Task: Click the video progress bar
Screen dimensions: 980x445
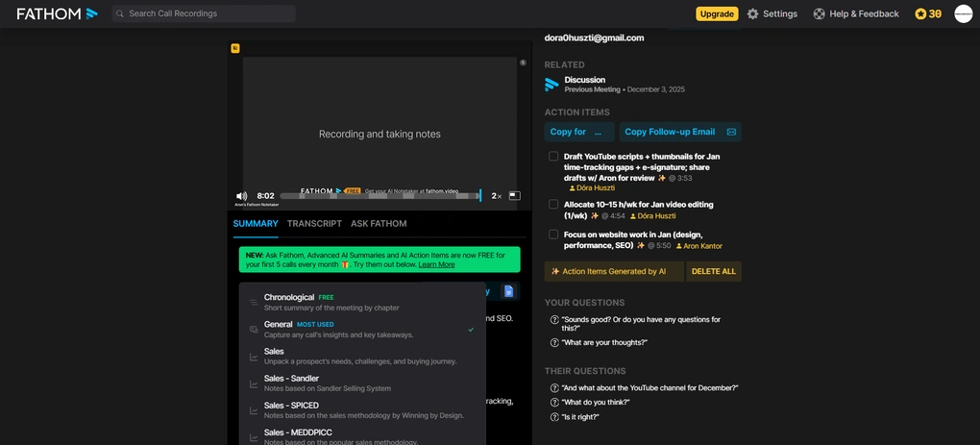Action: (x=380, y=196)
